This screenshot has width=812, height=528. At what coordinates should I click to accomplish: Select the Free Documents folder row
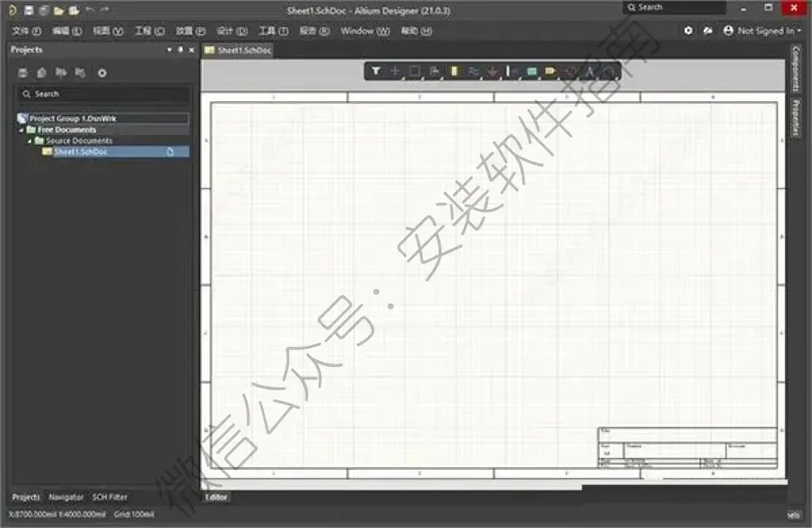(102, 130)
